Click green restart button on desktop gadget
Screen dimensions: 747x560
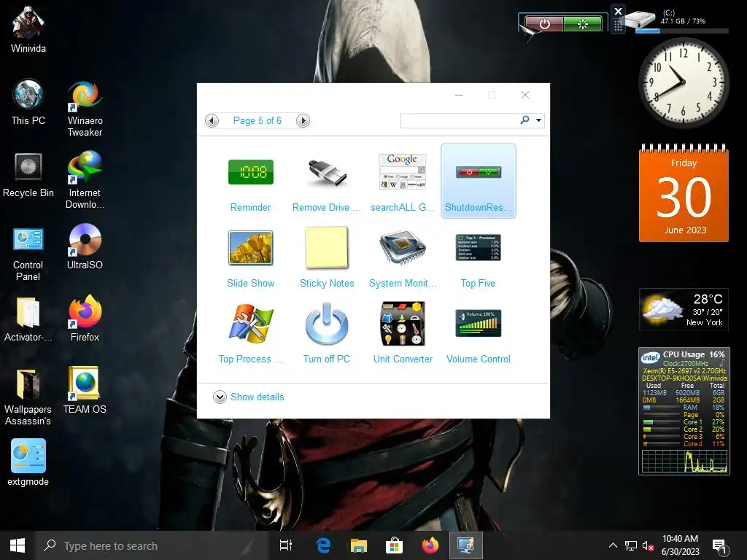click(x=583, y=23)
